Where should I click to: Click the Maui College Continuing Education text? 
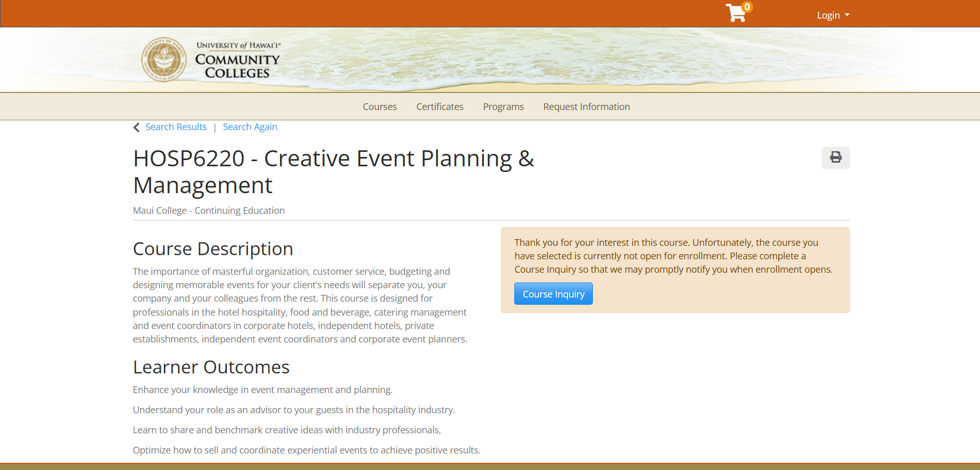coord(209,211)
